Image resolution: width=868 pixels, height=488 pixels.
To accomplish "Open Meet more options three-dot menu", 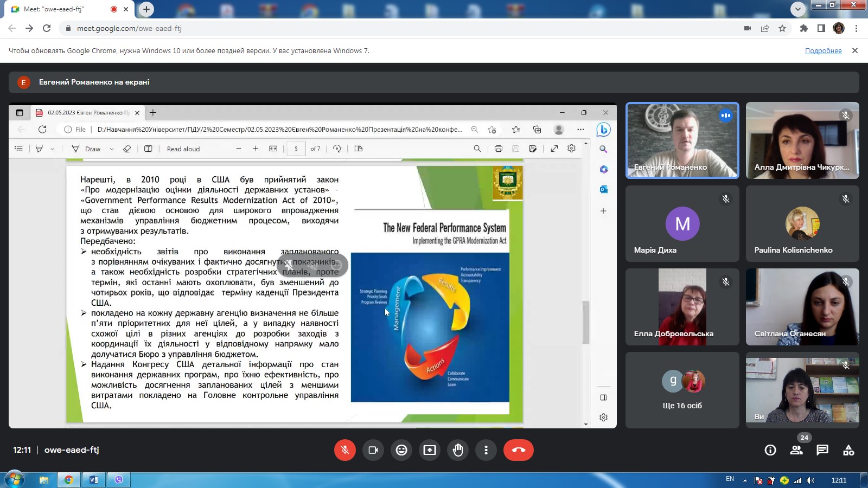I will [486, 450].
